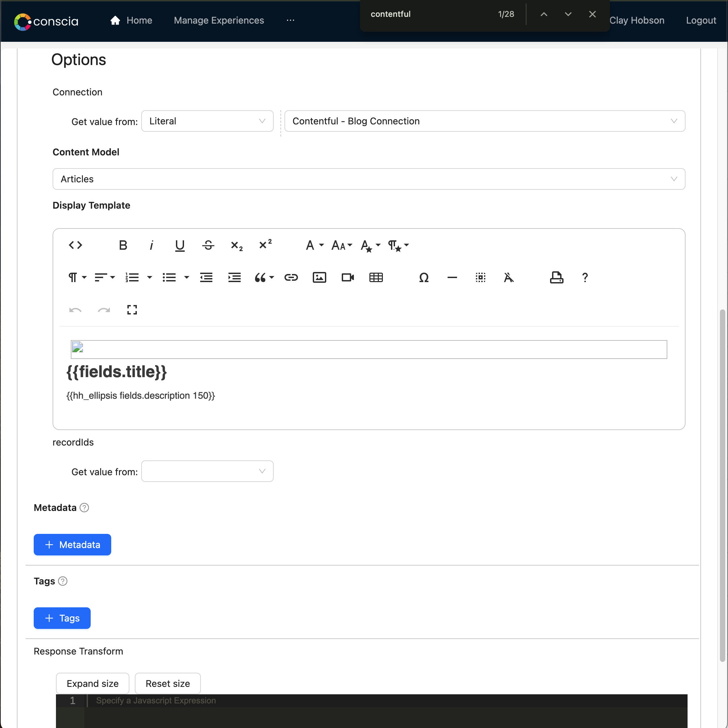This screenshot has height=728, width=728.
Task: Click Clay Hobson user menu
Action: [x=637, y=20]
